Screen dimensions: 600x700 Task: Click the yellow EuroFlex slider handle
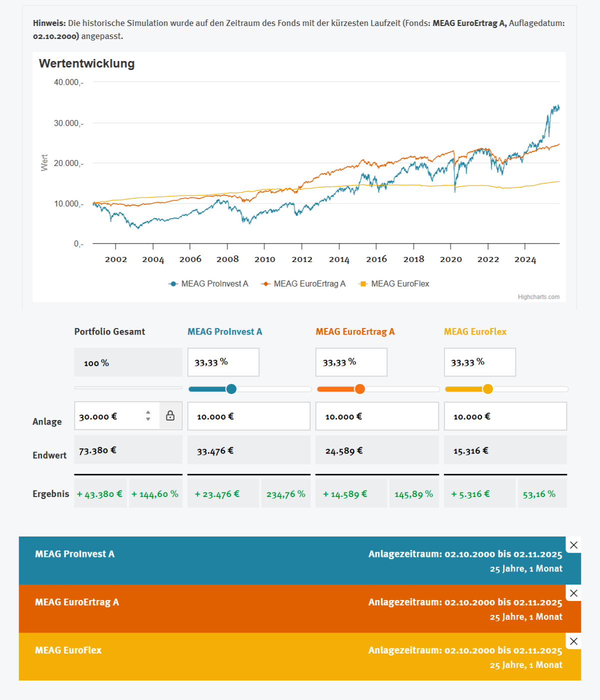click(x=487, y=389)
